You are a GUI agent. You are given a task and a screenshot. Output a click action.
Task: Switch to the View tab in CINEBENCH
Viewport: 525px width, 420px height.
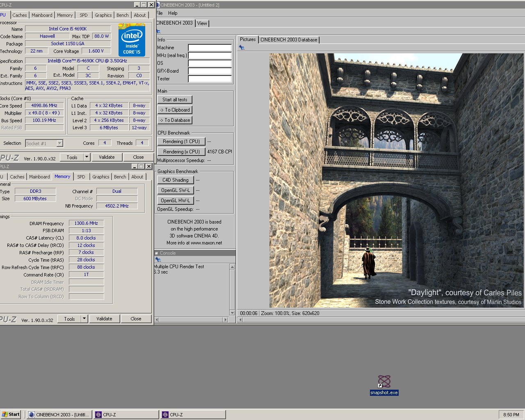[x=202, y=23]
